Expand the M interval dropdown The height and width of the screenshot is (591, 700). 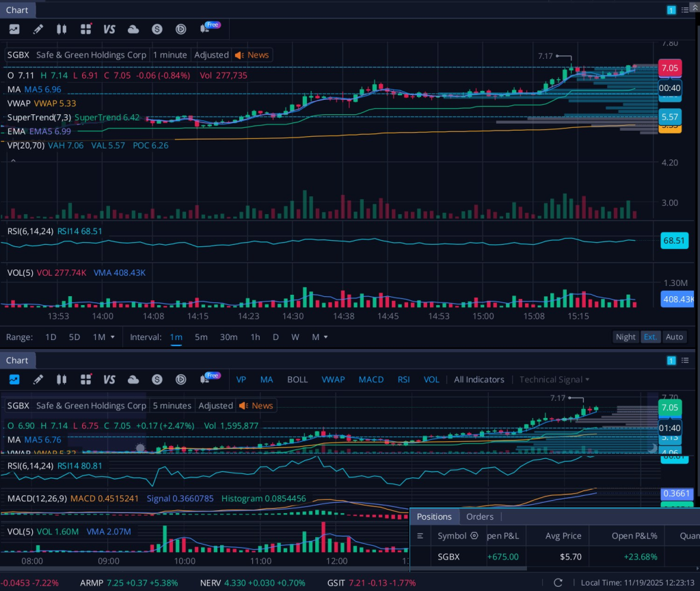coord(319,337)
